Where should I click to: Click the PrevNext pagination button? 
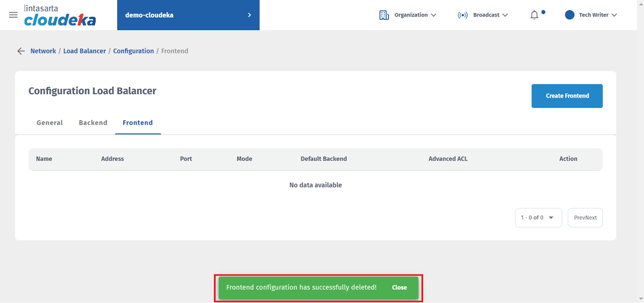[x=585, y=217]
